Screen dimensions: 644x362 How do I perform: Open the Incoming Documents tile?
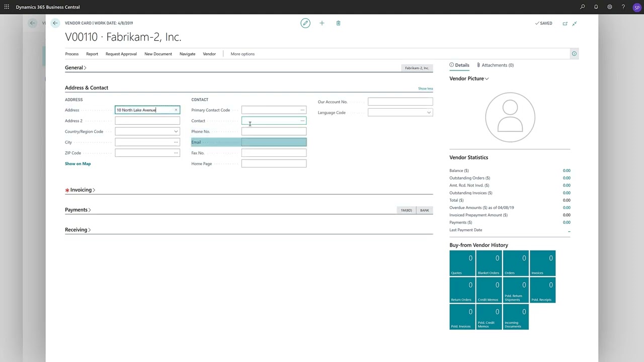click(516, 317)
